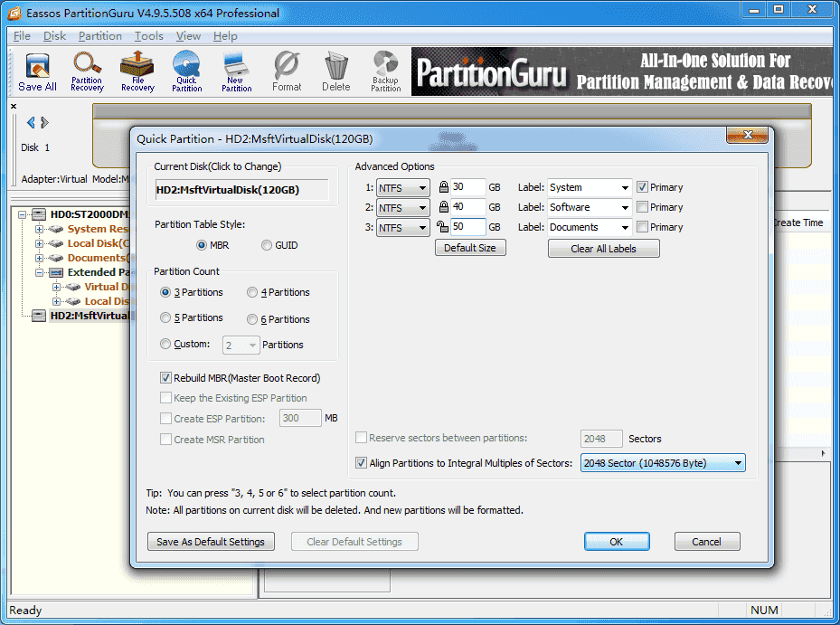
Task: Select 4 Partitions option
Action: 251,292
